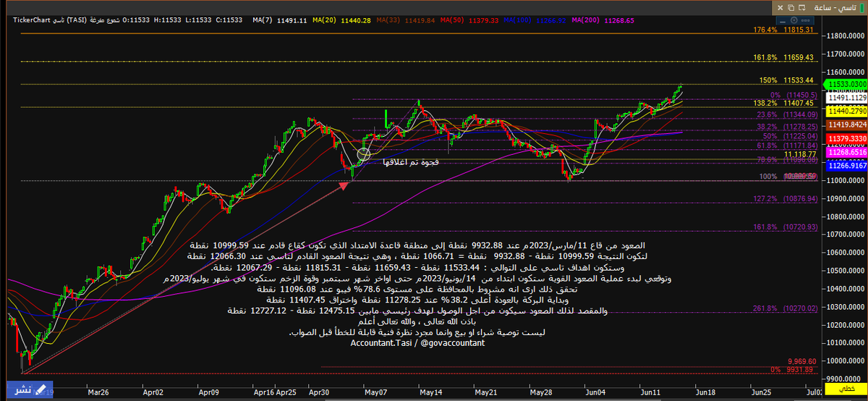Click the 261.8% (10270.02) extension label
The width and height of the screenshot is (868, 401).
pyautogui.click(x=784, y=308)
